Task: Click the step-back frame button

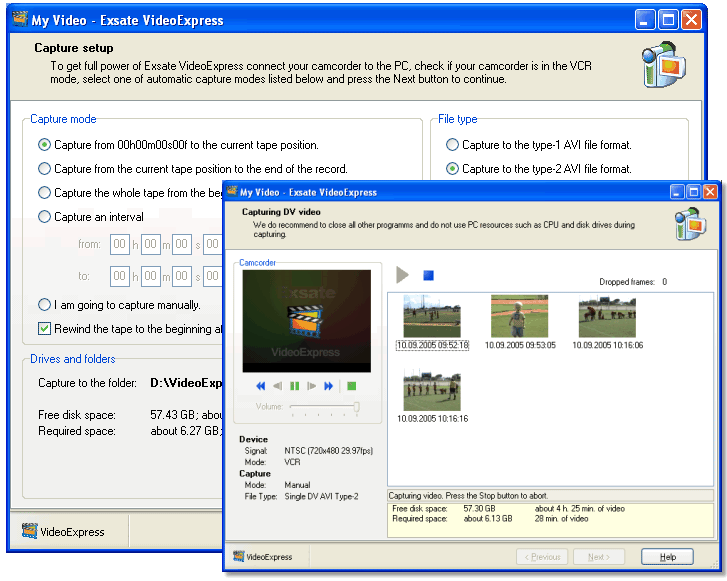Action: [x=278, y=386]
